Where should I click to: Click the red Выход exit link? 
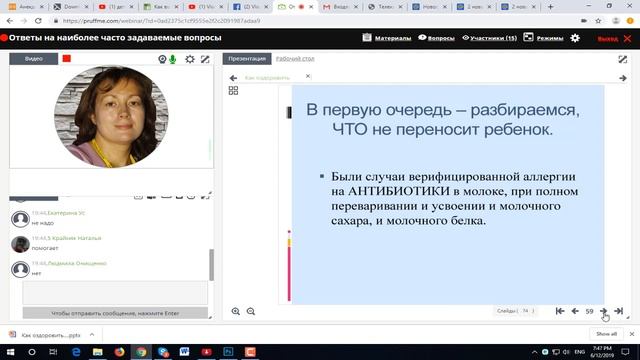pyautogui.click(x=608, y=38)
